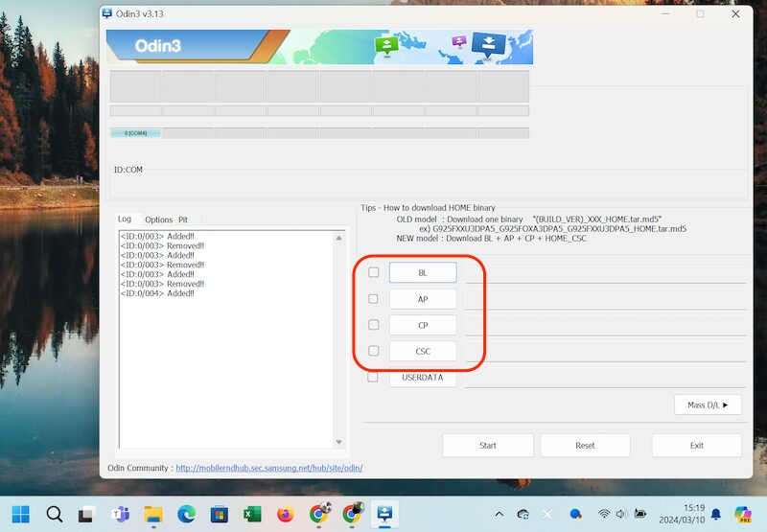Open Windows Search from the taskbar

[x=55, y=514]
